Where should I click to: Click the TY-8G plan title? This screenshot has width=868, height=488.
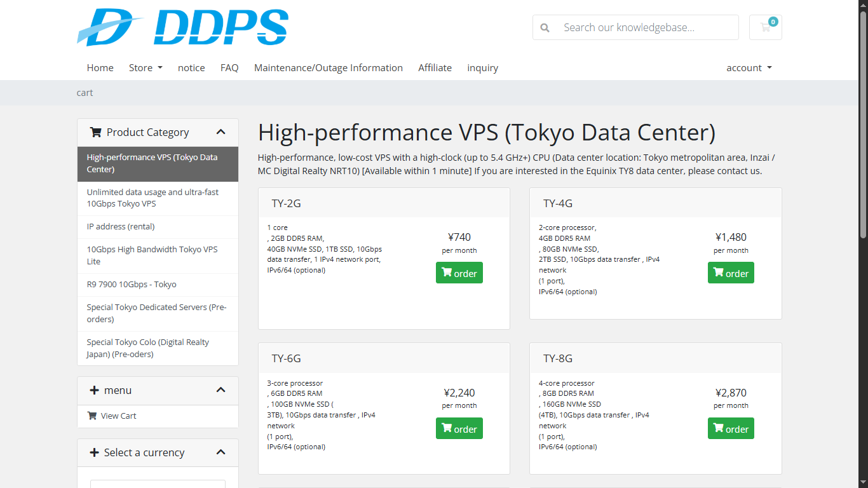[x=558, y=358]
